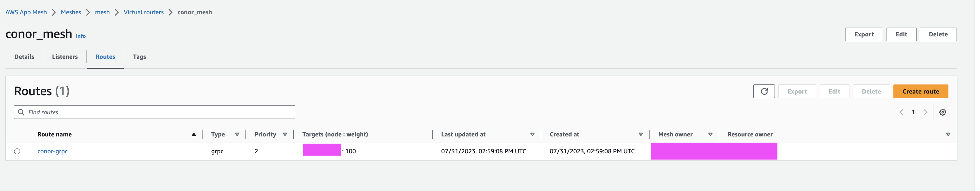The height and width of the screenshot is (191, 980).
Task: Switch to the Listeners tab
Action: (65, 57)
